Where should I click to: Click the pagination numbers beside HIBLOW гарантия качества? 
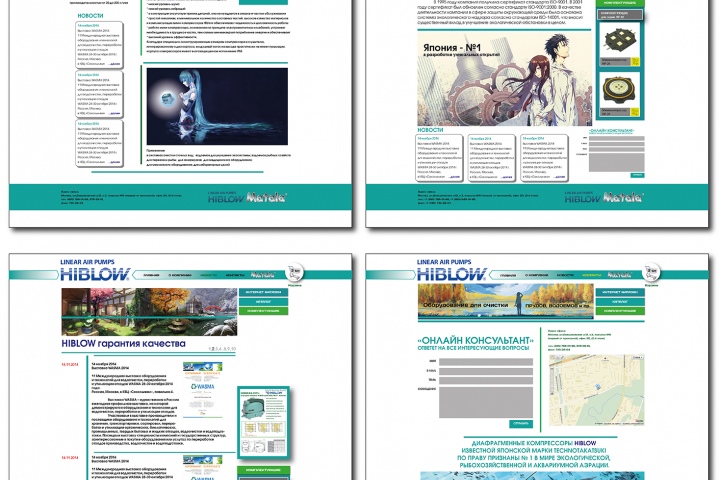click(222, 349)
